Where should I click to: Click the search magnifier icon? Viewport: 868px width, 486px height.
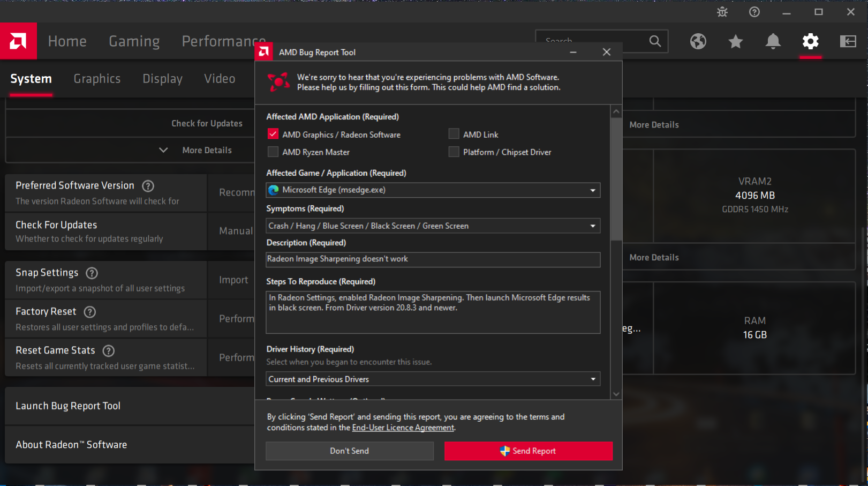click(x=655, y=41)
